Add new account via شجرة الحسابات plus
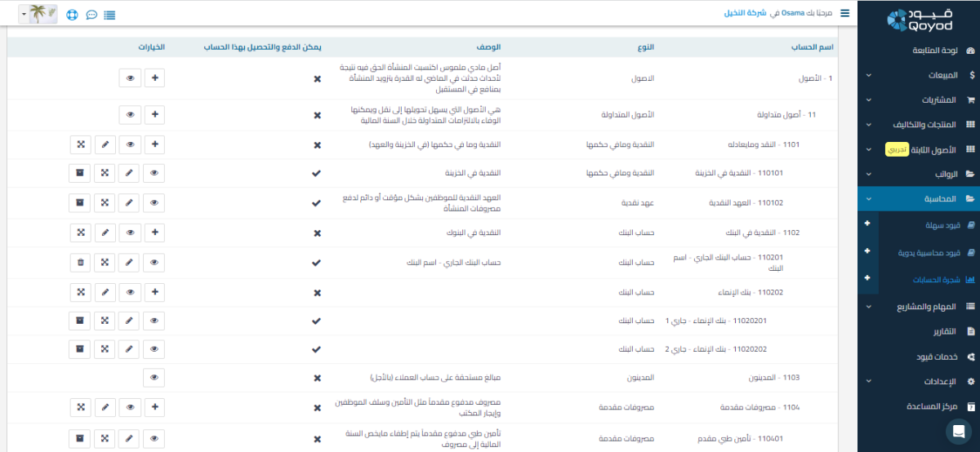Viewport: 980px width, 452px height. pos(867,279)
